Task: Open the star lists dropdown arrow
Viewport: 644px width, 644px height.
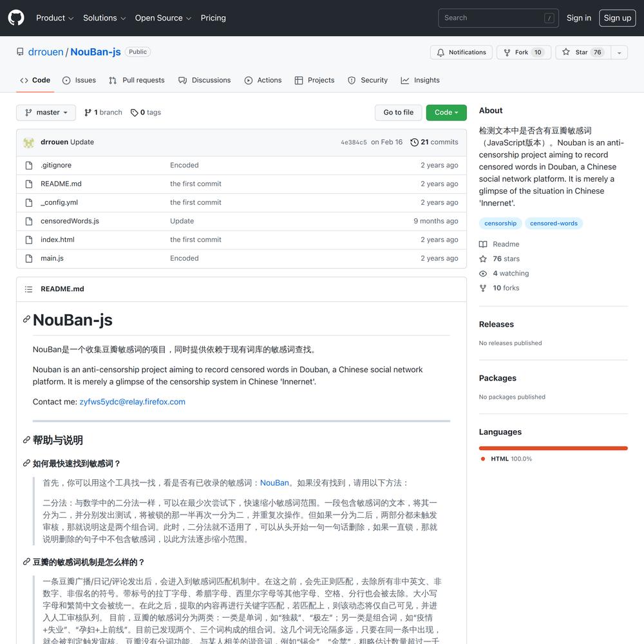Action: point(619,53)
